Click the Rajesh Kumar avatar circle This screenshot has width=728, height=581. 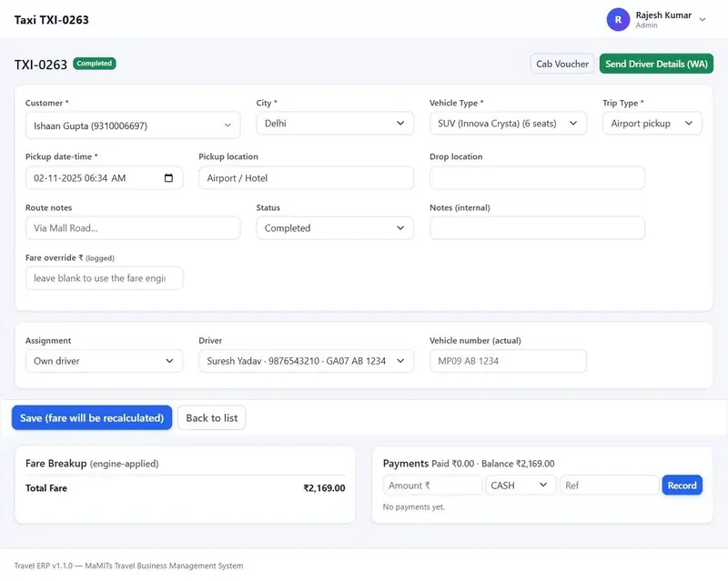[x=618, y=19]
